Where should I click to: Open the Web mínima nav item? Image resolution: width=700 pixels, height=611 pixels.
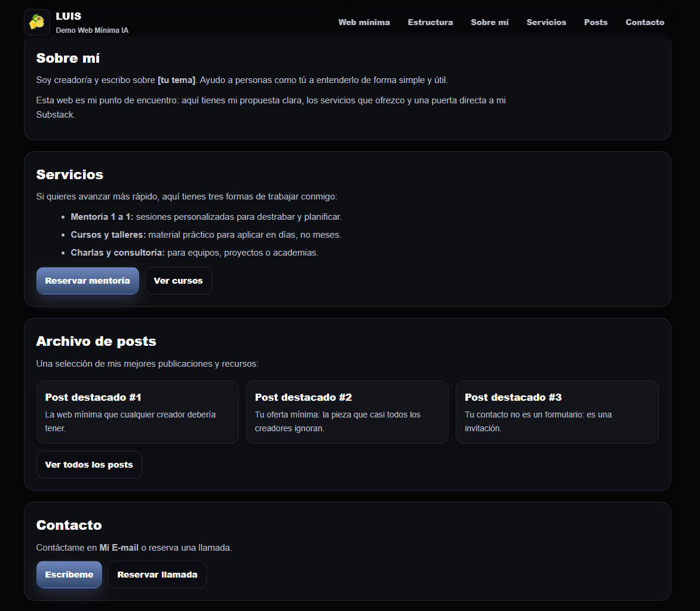(x=364, y=22)
